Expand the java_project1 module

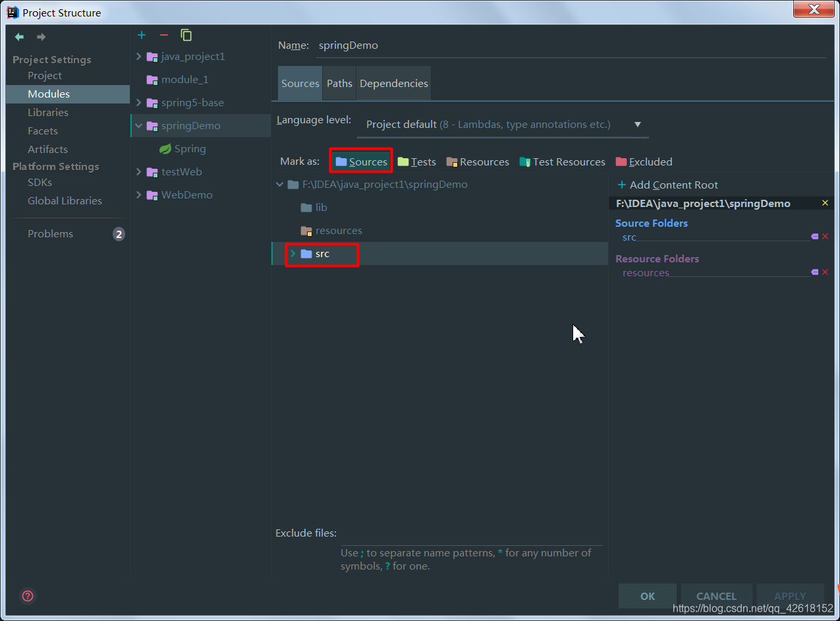[138, 57]
